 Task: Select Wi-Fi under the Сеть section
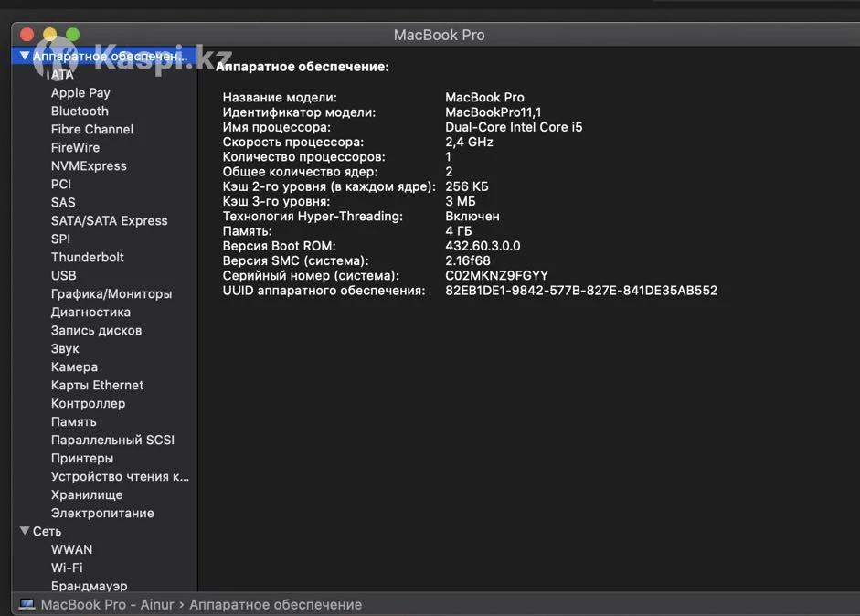click(67, 568)
